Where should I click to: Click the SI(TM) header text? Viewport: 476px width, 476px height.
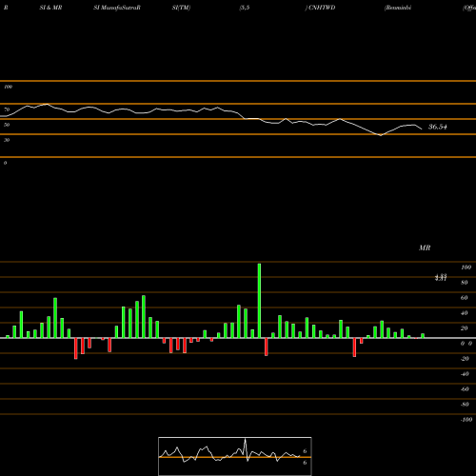[181, 8]
